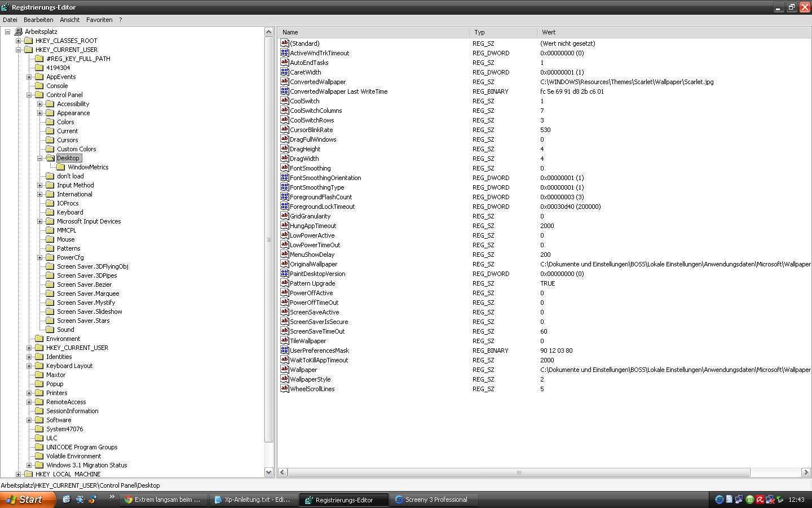Select the WindowMetrics tree key
The image size is (812, 508).
pos(88,167)
